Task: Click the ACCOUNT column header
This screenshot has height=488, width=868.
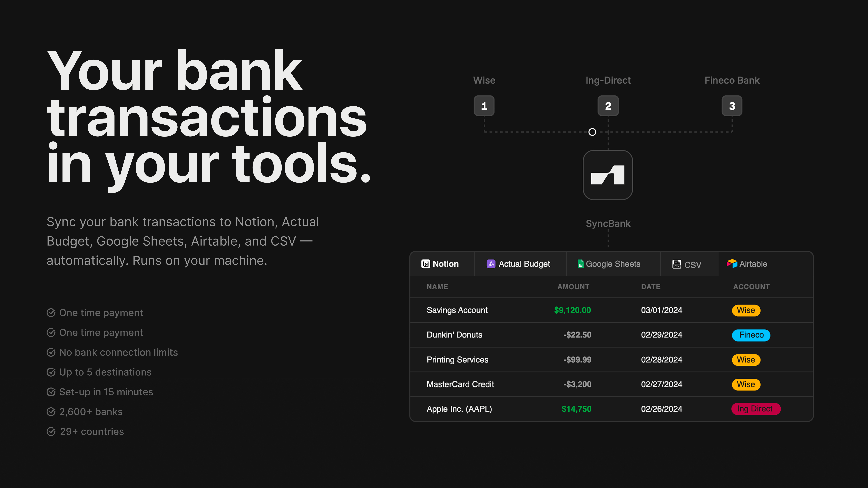Action: [x=751, y=287]
